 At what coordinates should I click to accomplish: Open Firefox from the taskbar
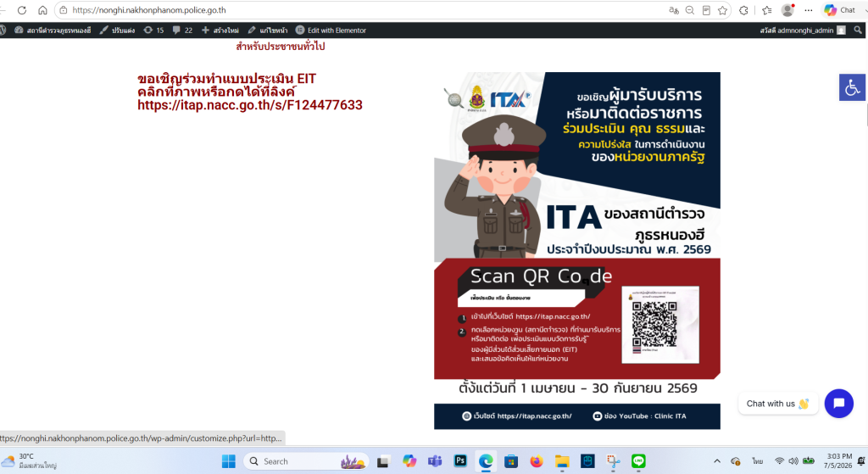tap(537, 460)
